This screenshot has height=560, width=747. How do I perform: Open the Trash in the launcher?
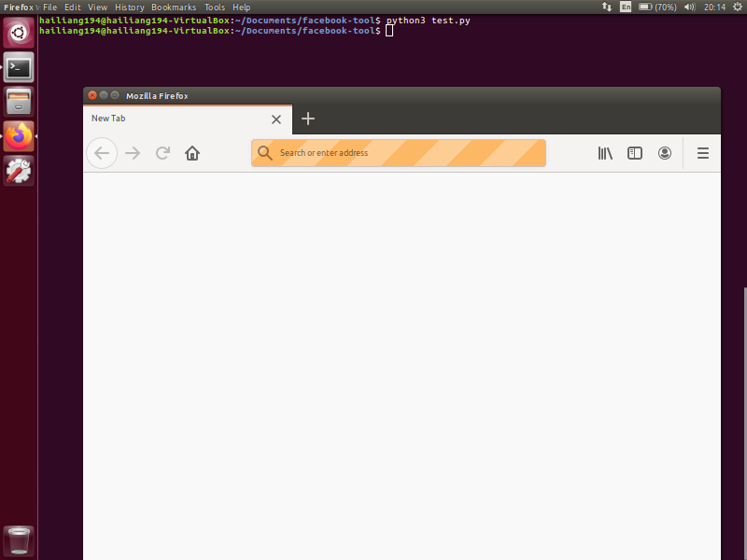[x=19, y=540]
